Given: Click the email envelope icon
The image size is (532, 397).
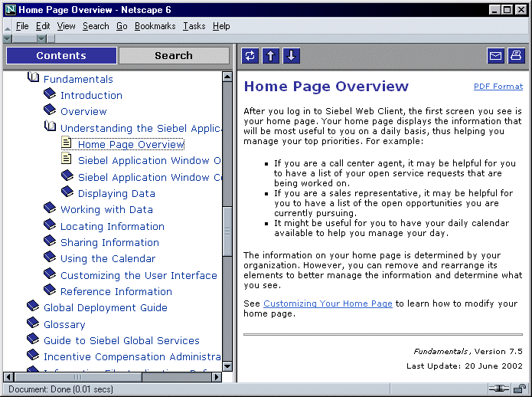Looking at the screenshot, I should coord(495,56).
